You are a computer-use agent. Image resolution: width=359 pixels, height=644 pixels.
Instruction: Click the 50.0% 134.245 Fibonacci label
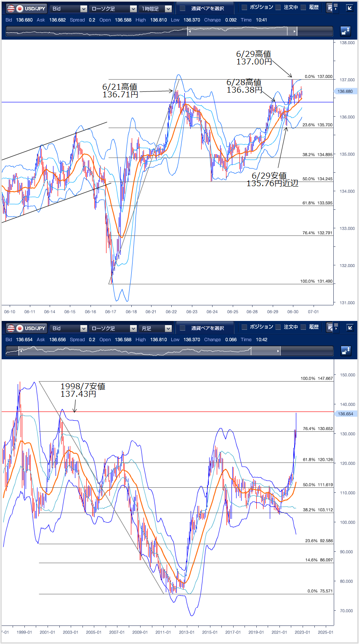[318, 179]
